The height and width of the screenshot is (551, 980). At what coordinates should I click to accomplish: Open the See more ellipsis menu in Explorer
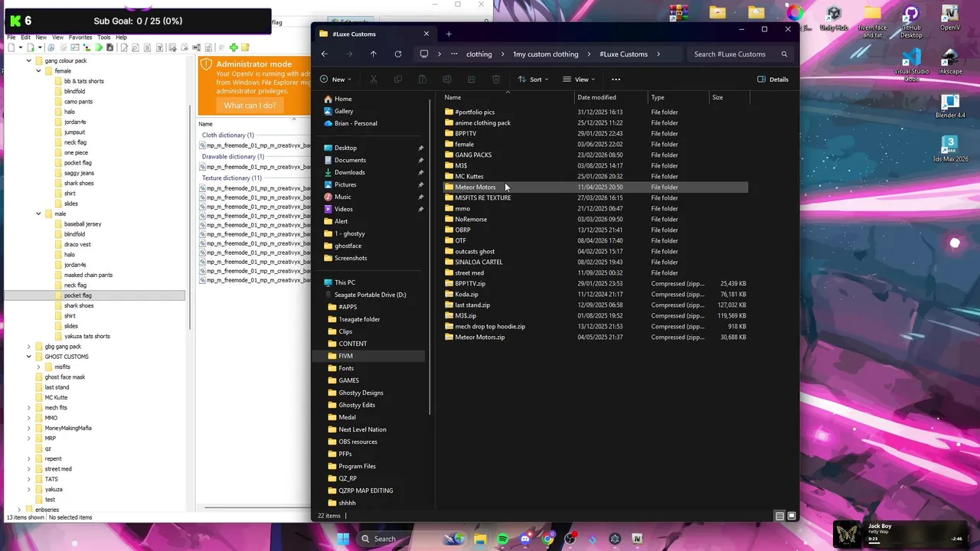(x=616, y=80)
